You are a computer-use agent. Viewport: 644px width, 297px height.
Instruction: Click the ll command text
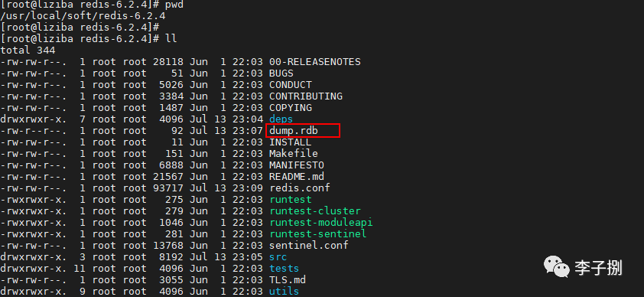(x=171, y=40)
